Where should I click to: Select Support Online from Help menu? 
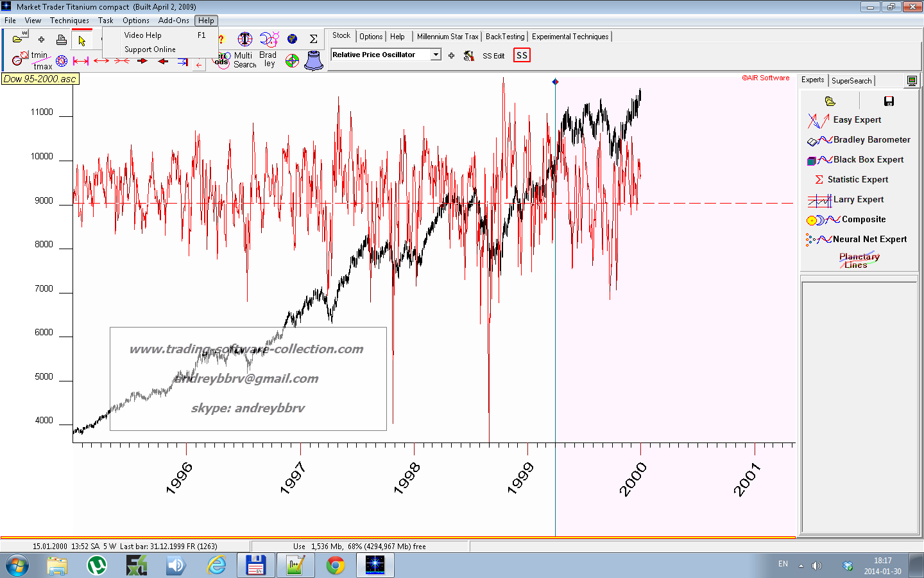[150, 49]
